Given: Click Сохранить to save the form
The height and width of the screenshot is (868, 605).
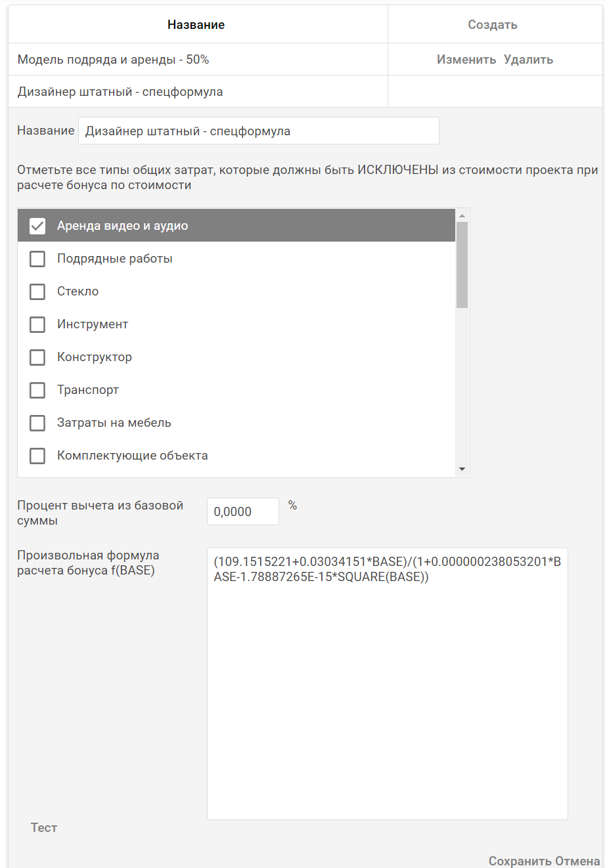Looking at the screenshot, I should click(520, 861).
